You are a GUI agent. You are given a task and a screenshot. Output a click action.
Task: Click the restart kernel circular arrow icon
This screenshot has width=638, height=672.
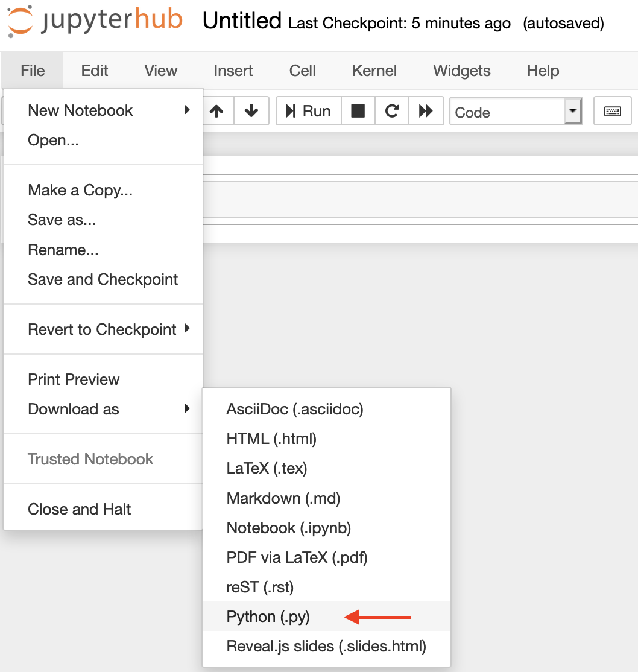click(391, 111)
